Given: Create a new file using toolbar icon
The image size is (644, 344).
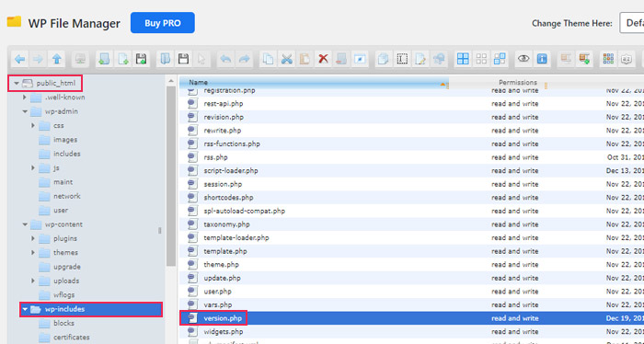Looking at the screenshot, I should coord(122,59).
